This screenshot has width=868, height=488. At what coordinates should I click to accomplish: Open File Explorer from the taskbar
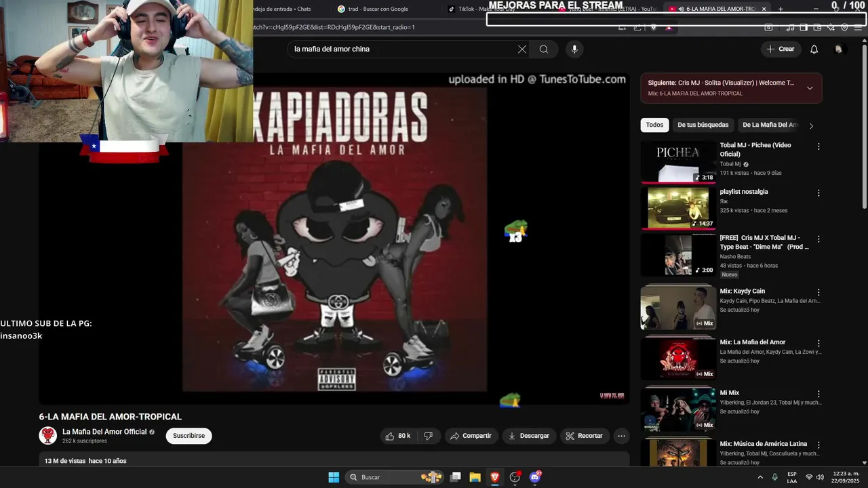pyautogui.click(x=475, y=477)
